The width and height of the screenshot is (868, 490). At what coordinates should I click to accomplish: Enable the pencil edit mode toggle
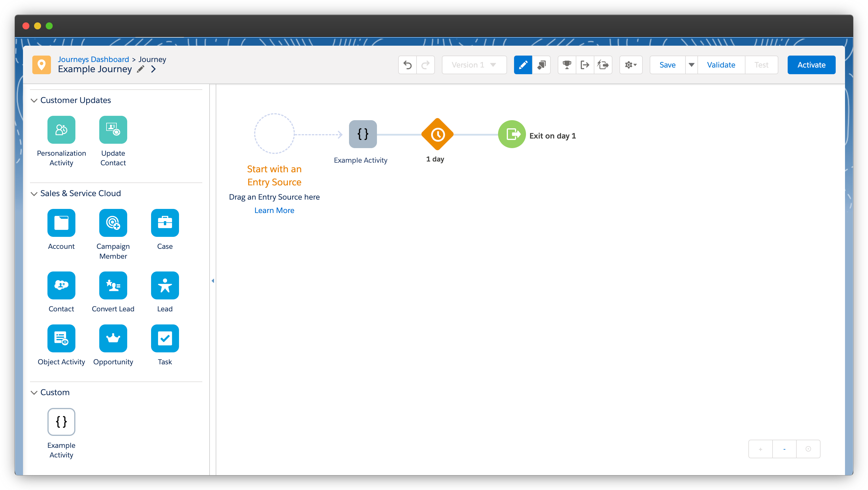523,65
